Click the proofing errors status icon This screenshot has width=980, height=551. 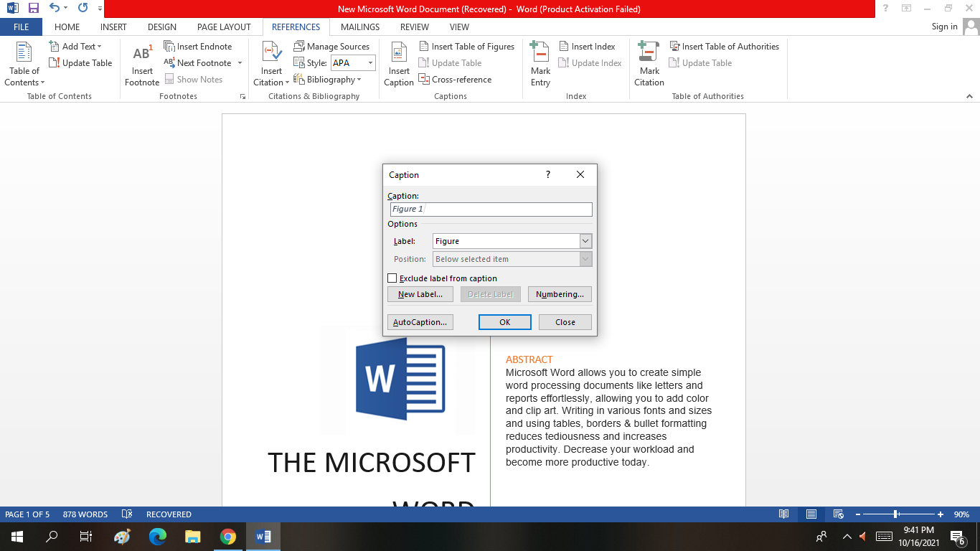(x=127, y=514)
